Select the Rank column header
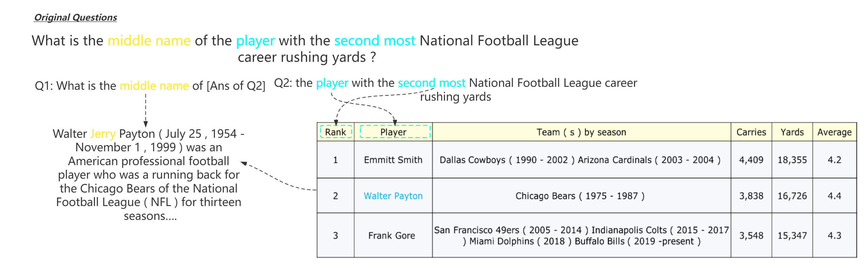Image resolution: width=868 pixels, height=269 pixels. [336, 132]
